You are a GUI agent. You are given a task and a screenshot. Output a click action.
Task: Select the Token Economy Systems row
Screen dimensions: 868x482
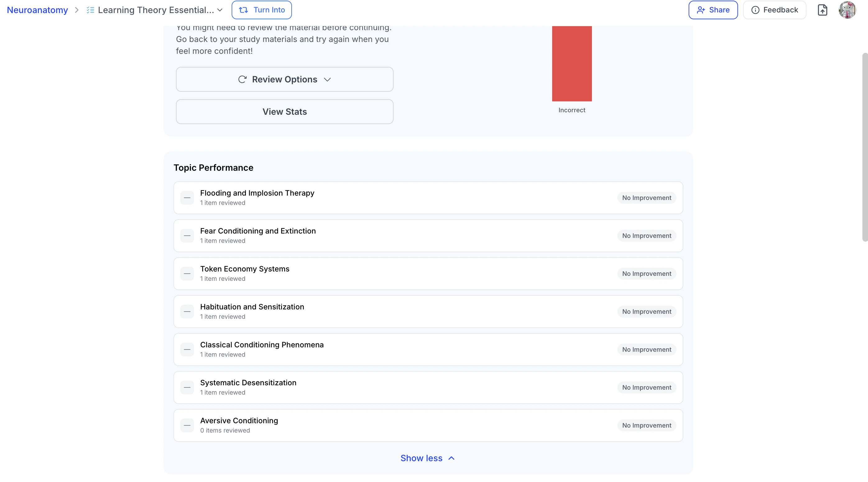tap(428, 274)
